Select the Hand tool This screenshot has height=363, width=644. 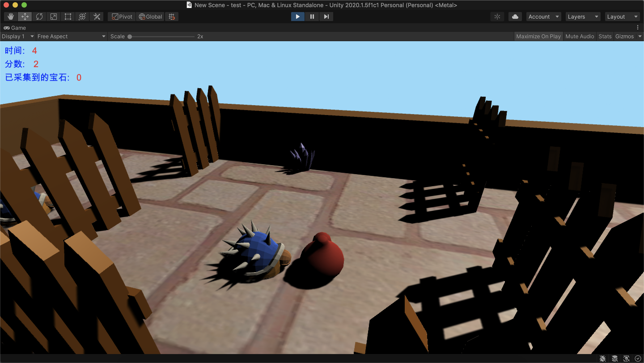pyautogui.click(x=11, y=17)
